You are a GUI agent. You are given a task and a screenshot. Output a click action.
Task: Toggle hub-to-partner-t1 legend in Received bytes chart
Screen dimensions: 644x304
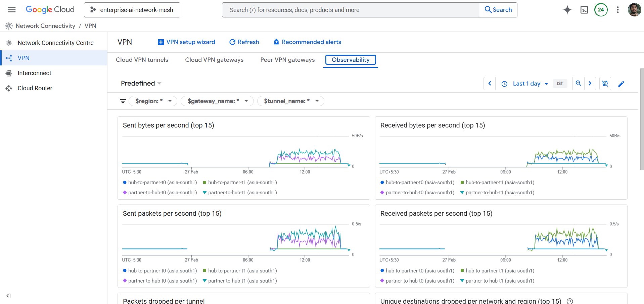(497, 183)
